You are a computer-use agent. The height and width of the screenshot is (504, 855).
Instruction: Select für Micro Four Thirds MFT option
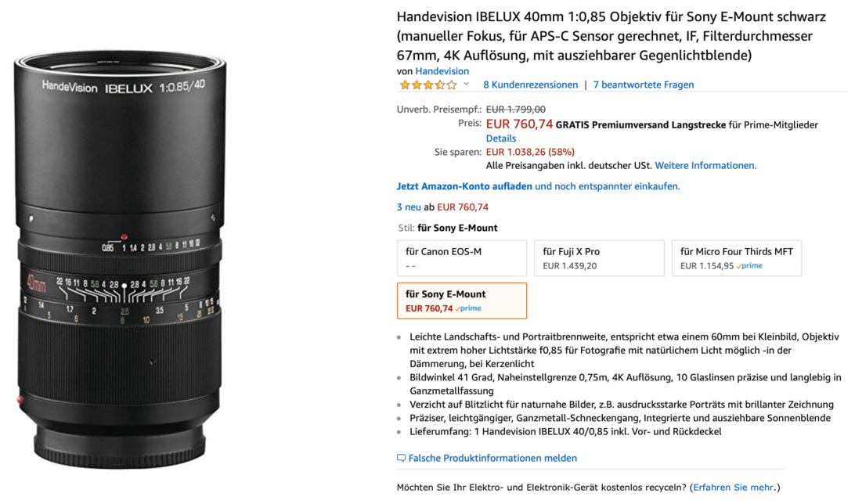click(x=736, y=258)
